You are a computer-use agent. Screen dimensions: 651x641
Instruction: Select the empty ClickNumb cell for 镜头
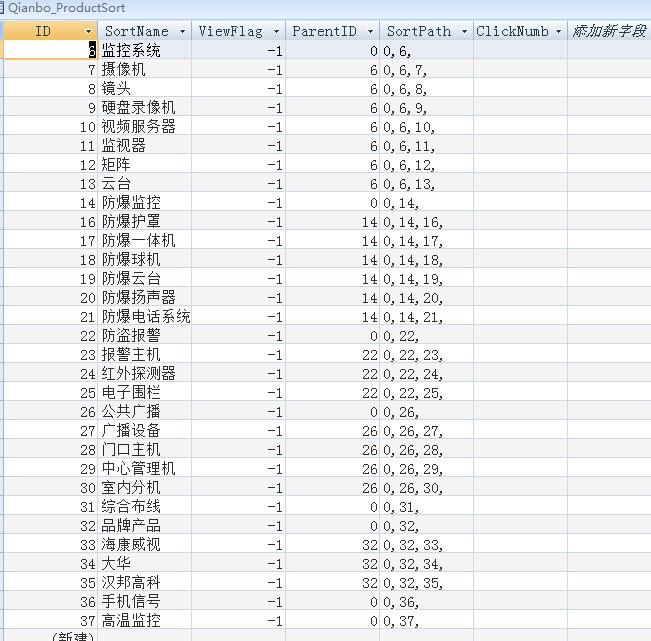[x=521, y=89]
